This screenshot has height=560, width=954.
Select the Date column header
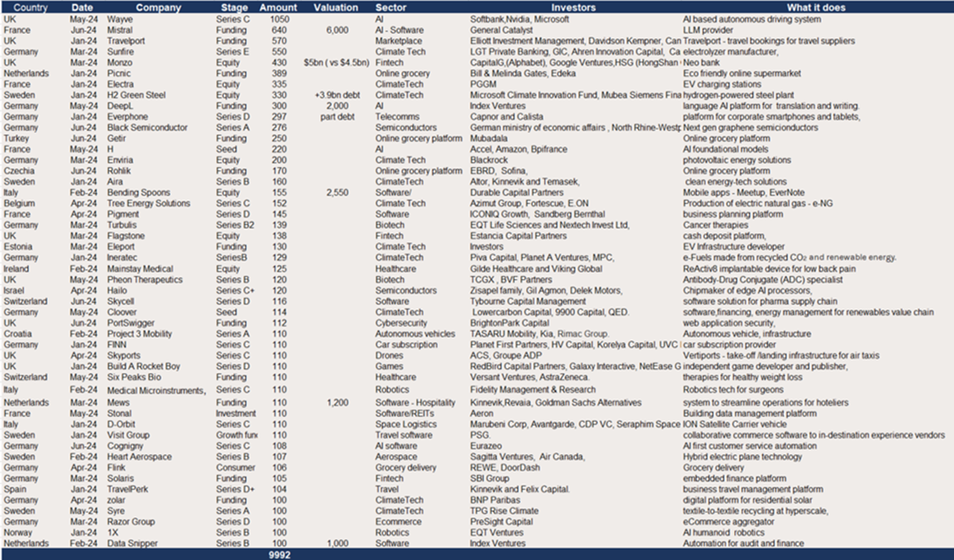pyautogui.click(x=82, y=8)
